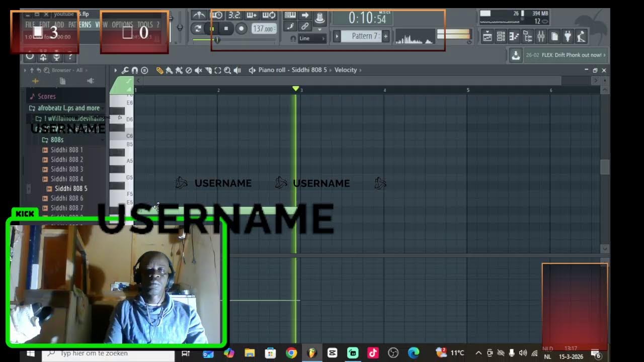Open the Mixer view

pos(541,36)
